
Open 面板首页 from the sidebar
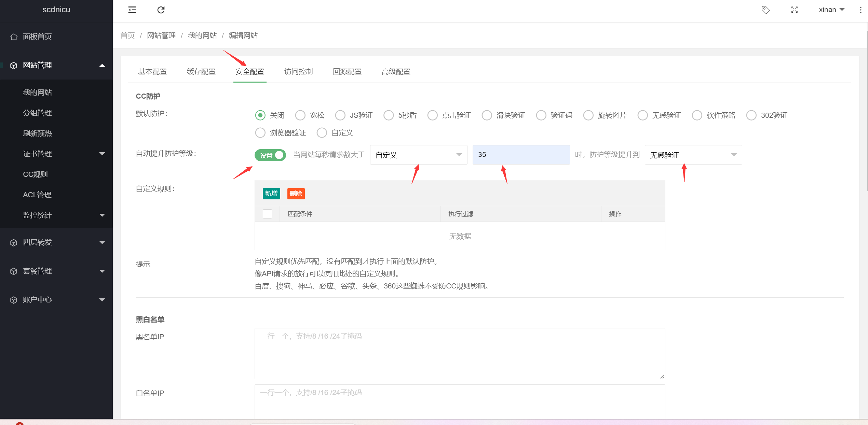click(37, 37)
